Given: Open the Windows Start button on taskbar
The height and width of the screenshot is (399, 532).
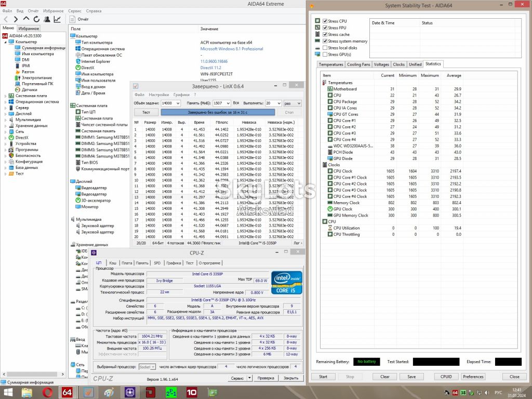Looking at the screenshot, I should [8, 393].
